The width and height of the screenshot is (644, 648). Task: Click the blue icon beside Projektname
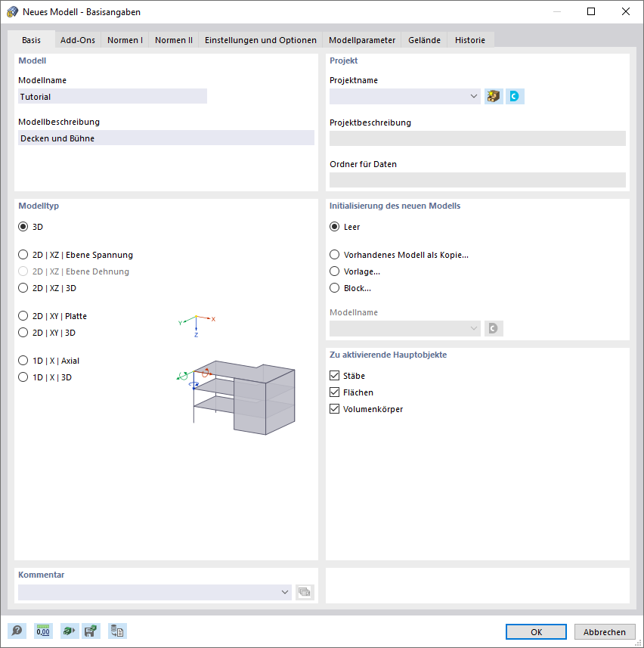[x=515, y=96]
